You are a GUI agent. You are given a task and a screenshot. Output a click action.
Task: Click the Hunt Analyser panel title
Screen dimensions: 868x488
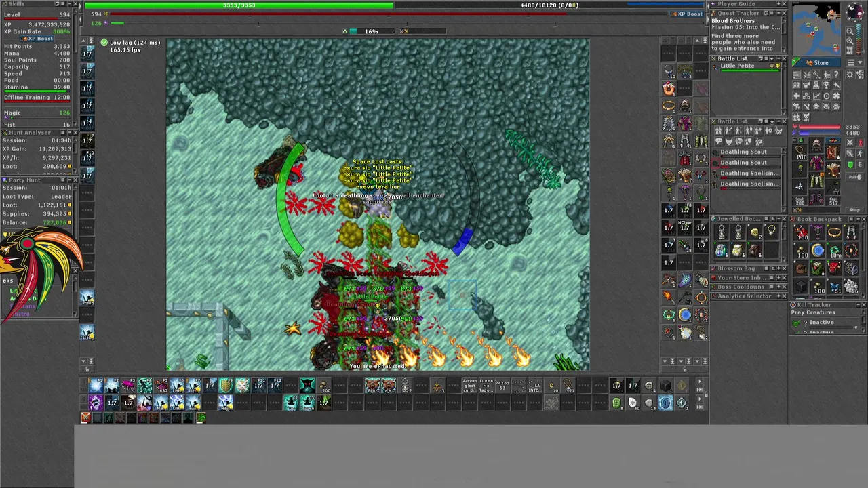pos(30,133)
